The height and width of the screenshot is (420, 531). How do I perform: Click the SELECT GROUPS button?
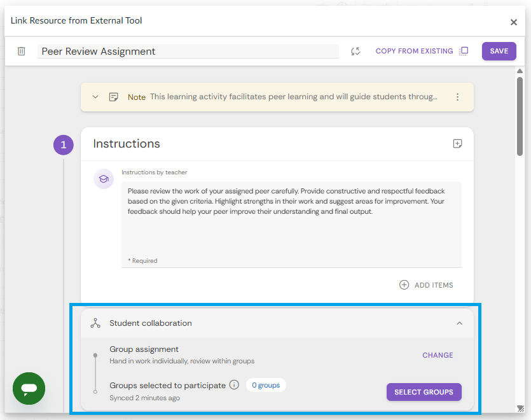(x=424, y=392)
